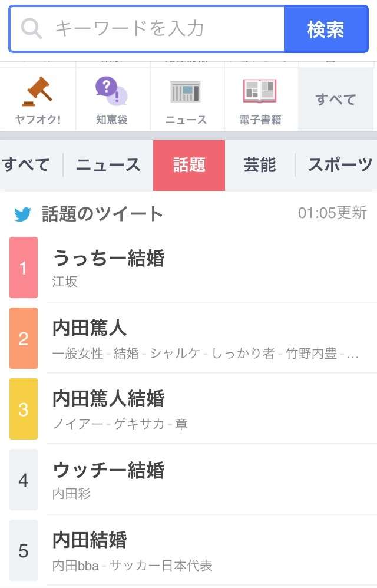Image resolution: width=377 pixels, height=588 pixels.
Task: Open the 電子書籍 book icon
Action: (x=260, y=91)
